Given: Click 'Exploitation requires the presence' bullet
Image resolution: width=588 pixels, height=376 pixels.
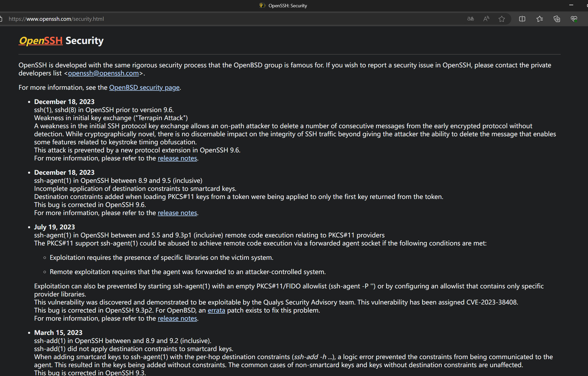Looking at the screenshot, I should point(161,257).
